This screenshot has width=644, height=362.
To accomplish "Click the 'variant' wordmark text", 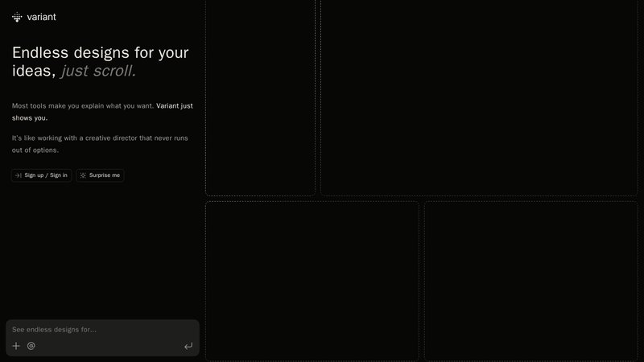I will tap(41, 17).
